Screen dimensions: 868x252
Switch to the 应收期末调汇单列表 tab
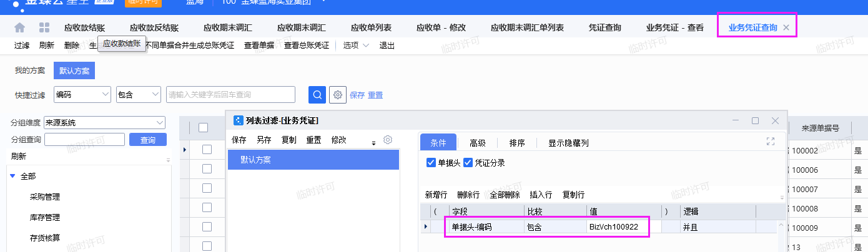pyautogui.click(x=527, y=27)
